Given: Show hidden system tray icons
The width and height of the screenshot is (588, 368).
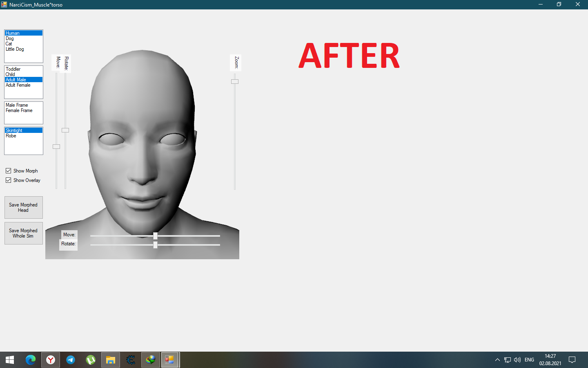Looking at the screenshot, I should pyautogui.click(x=497, y=360).
